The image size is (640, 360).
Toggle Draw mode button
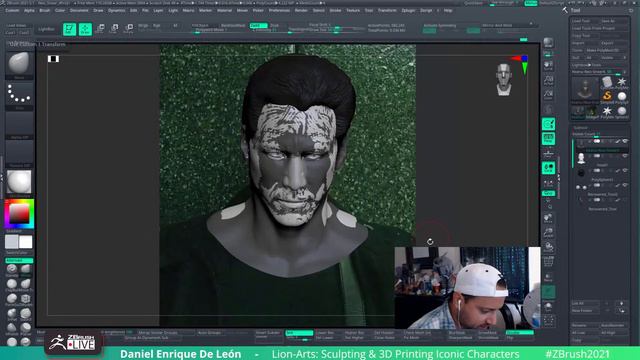point(85,29)
